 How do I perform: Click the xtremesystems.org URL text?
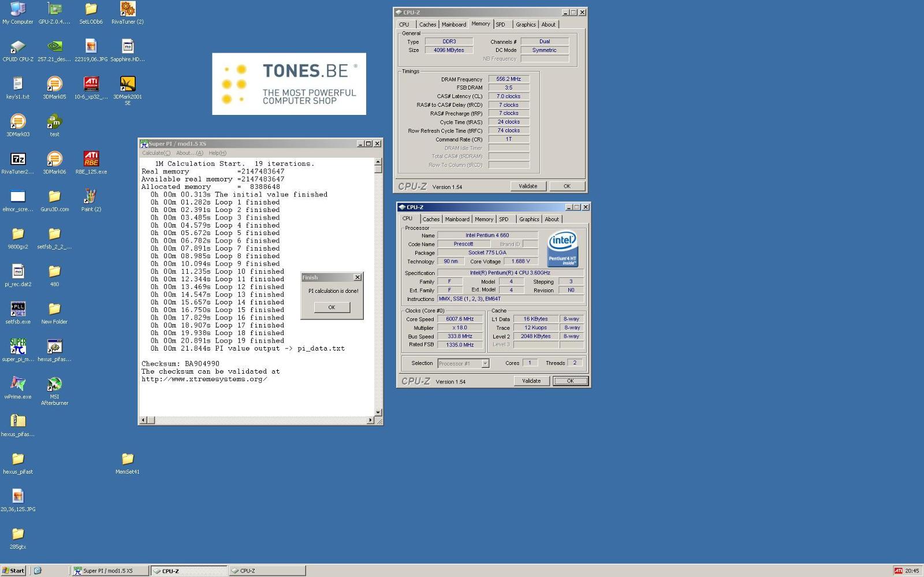[x=204, y=379]
